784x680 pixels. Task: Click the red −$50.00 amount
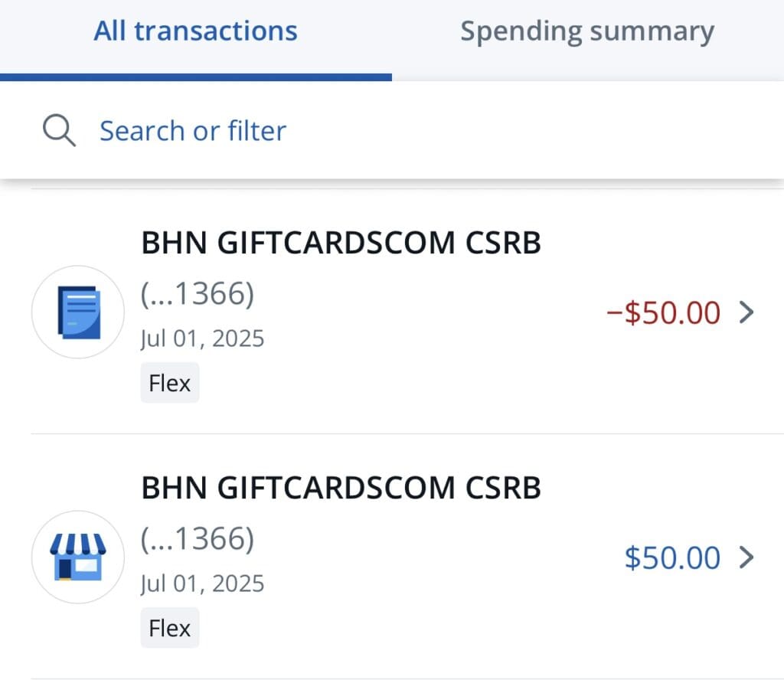(x=663, y=312)
